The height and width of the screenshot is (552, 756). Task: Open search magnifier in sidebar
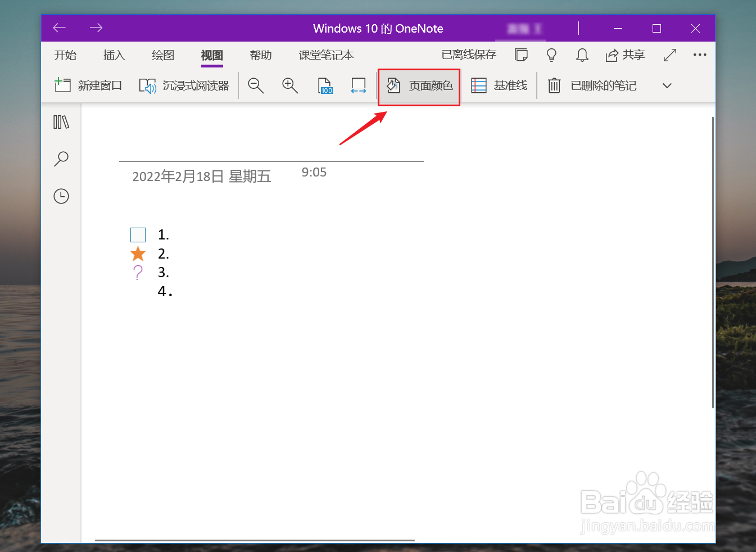point(61,159)
